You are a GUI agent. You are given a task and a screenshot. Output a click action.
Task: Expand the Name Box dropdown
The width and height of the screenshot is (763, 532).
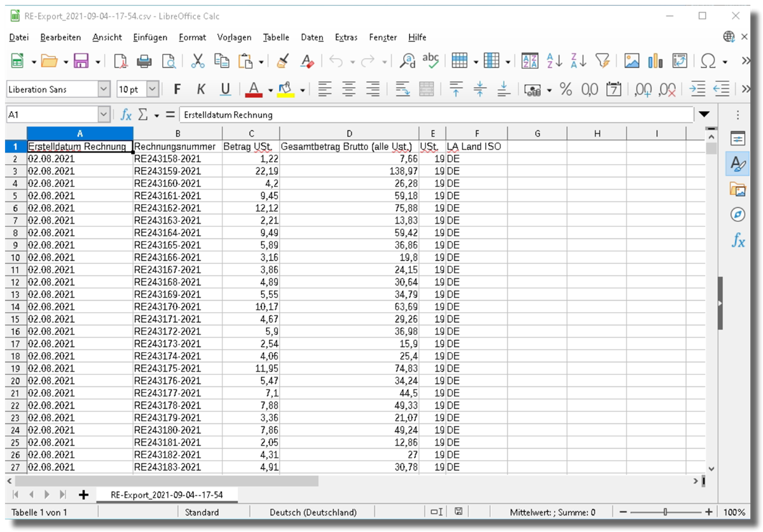tap(104, 115)
